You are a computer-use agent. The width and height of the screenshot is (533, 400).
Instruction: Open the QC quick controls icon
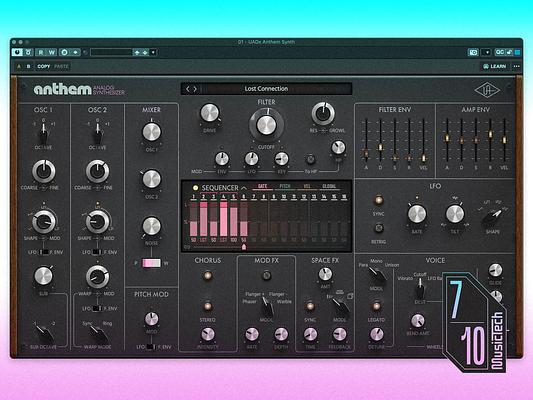tap(499, 52)
